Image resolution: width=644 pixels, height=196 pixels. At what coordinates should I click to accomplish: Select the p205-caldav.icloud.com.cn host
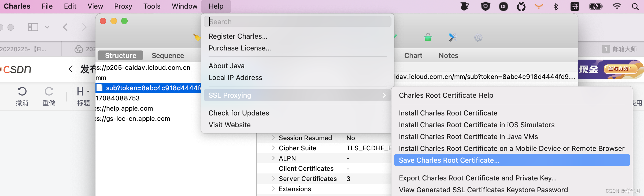(x=143, y=67)
